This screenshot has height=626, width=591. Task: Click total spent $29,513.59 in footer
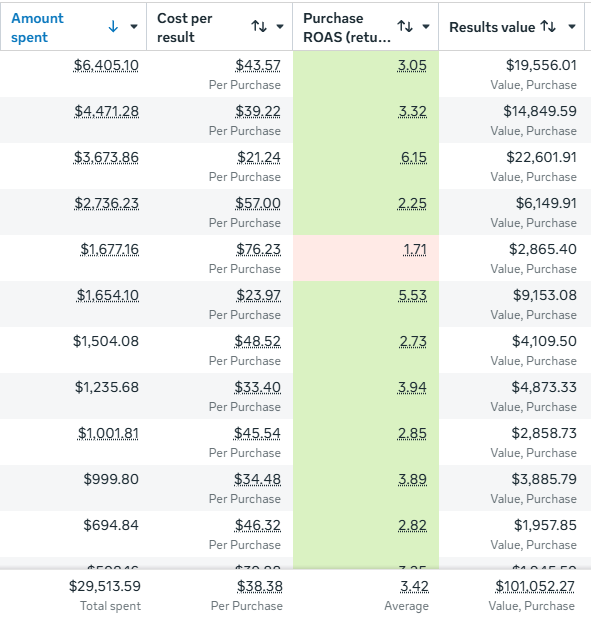(x=105, y=586)
